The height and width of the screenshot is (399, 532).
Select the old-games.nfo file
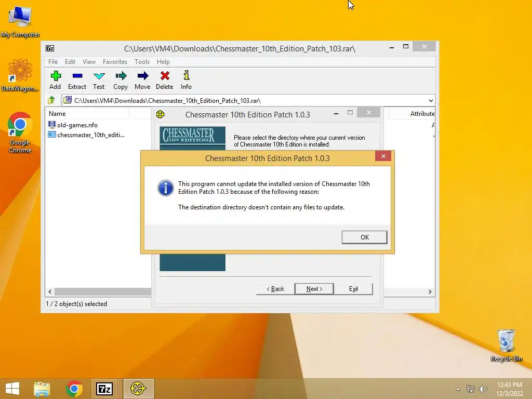[77, 125]
